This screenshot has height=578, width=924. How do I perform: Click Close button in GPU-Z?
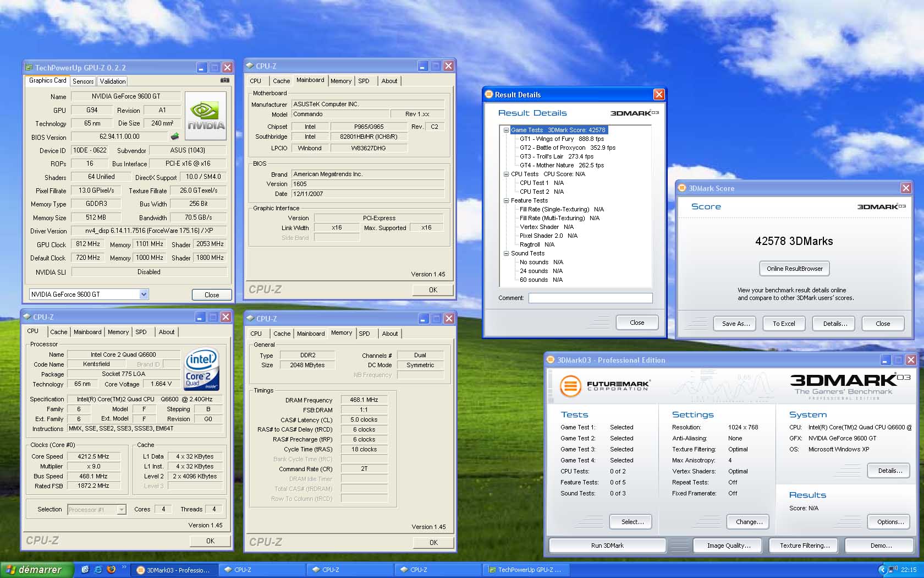(x=212, y=295)
